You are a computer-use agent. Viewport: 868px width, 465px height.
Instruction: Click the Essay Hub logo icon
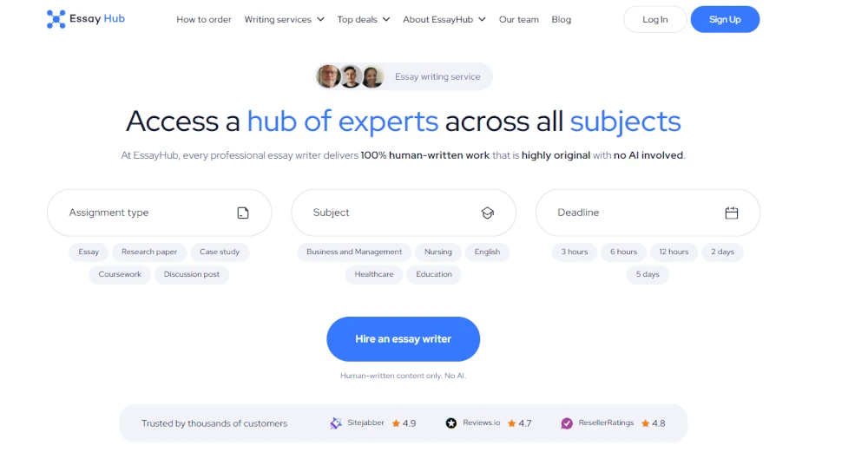56,19
